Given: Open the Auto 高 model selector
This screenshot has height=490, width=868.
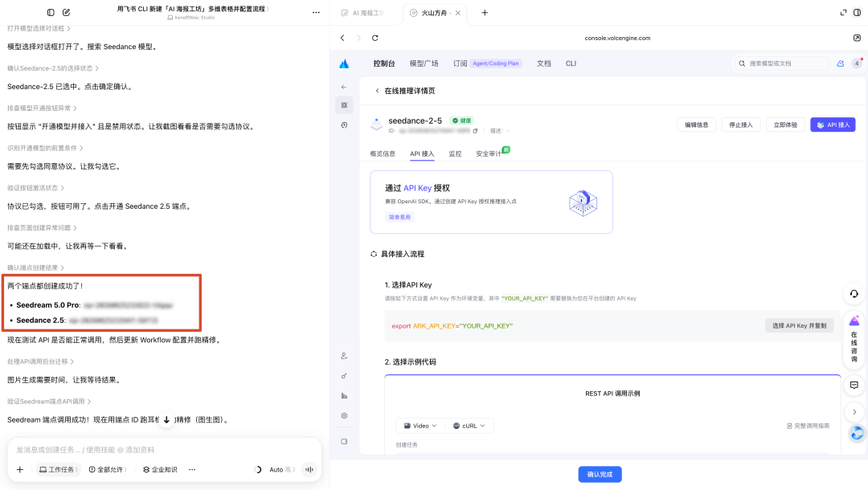Looking at the screenshot, I should (x=282, y=470).
